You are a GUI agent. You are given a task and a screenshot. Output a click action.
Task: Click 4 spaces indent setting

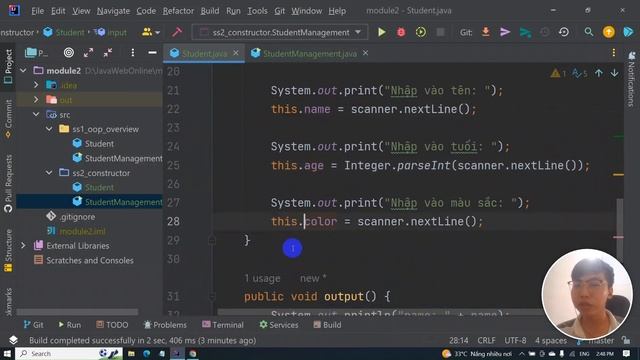[551, 340]
